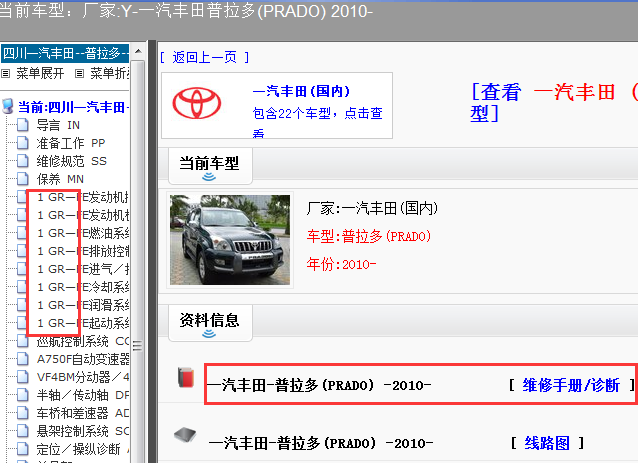
Task: Click the page icon next to 半轴/传动轴
Action: [x=23, y=395]
